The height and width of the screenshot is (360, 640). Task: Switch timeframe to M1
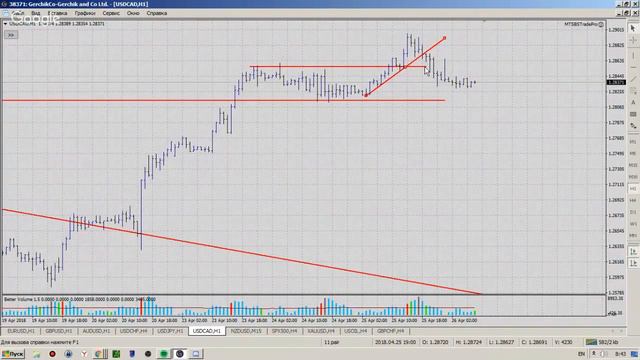pyautogui.click(x=633, y=142)
